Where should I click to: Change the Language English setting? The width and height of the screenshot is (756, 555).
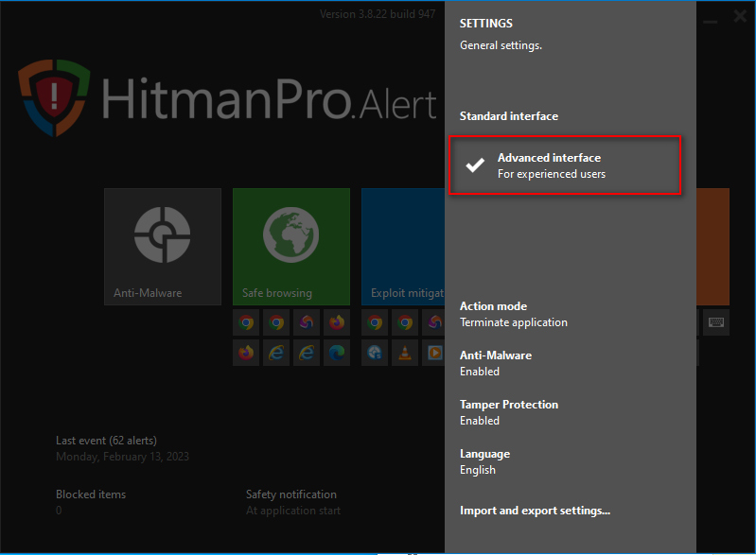tap(484, 461)
